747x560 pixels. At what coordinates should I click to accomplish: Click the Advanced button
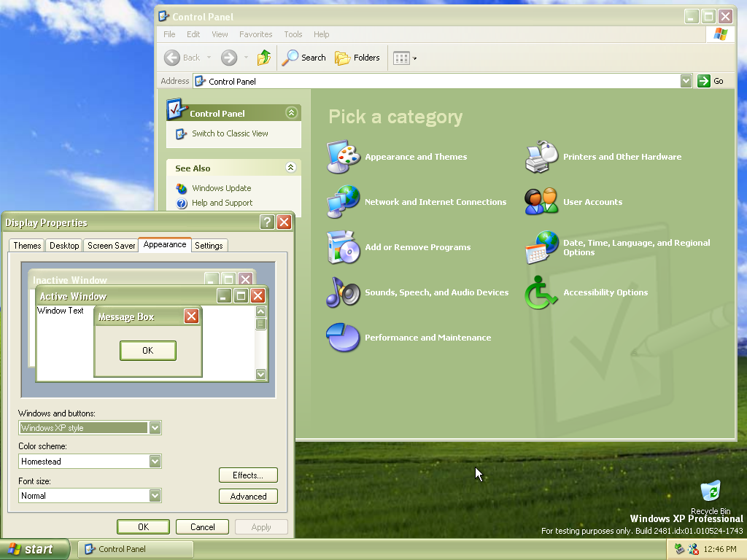(x=248, y=496)
